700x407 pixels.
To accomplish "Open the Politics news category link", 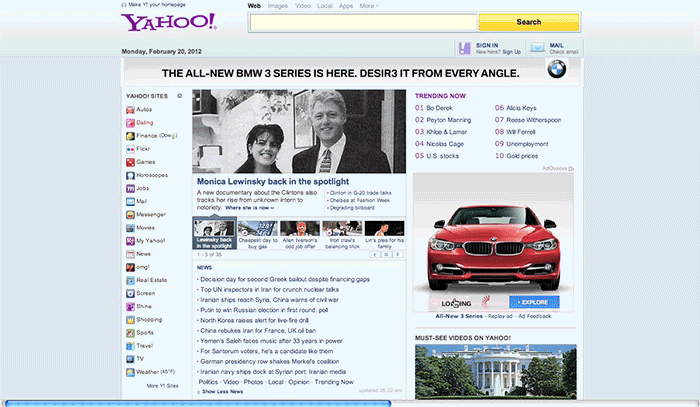I will tap(208, 382).
